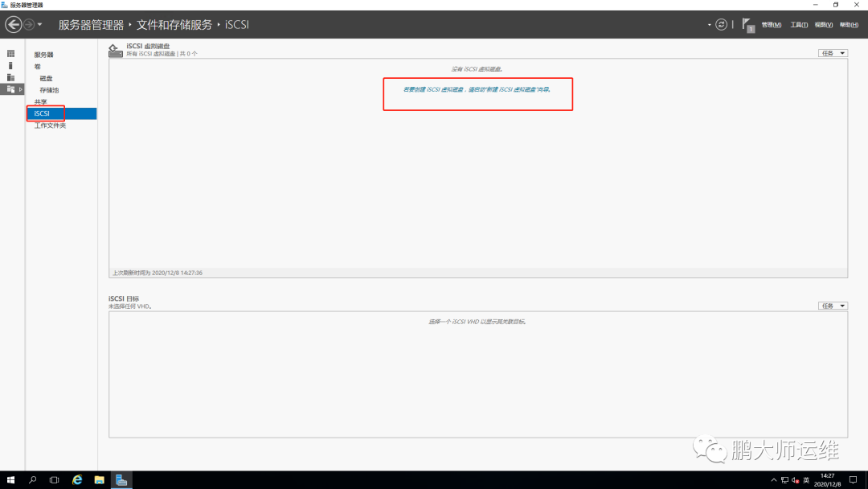Minimize the Server Manager window

(x=816, y=5)
